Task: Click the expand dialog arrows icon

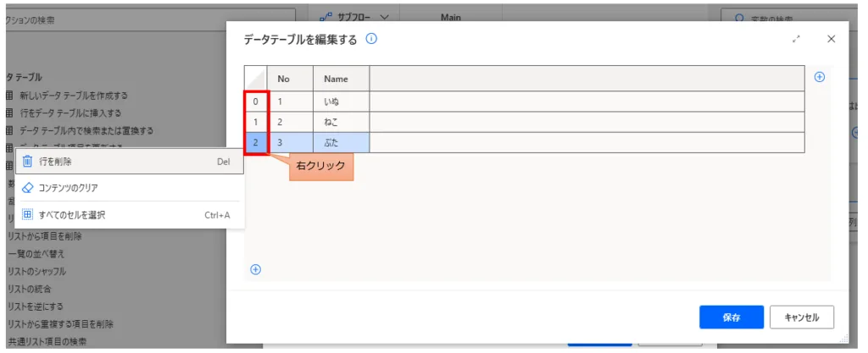Action: click(796, 39)
